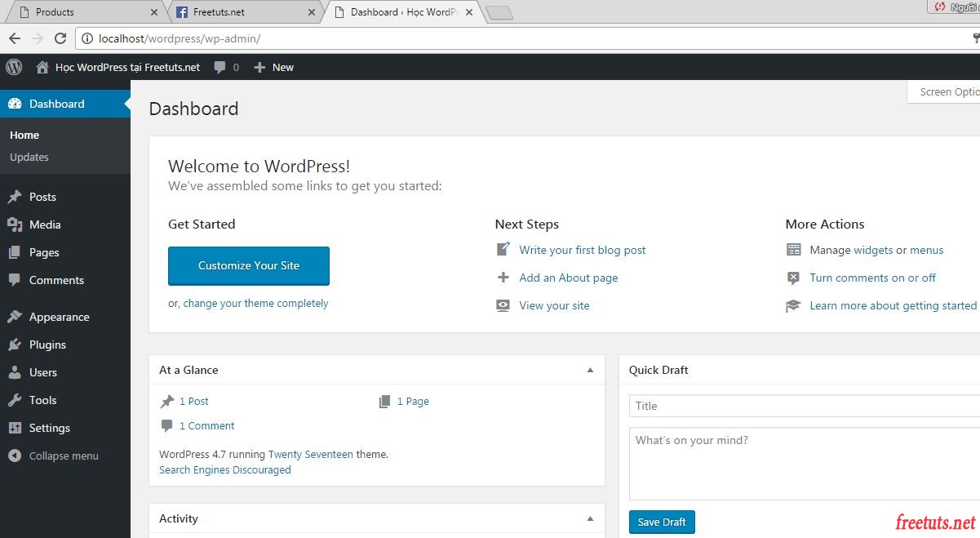Click the Plugins plug icon

[x=14, y=345]
